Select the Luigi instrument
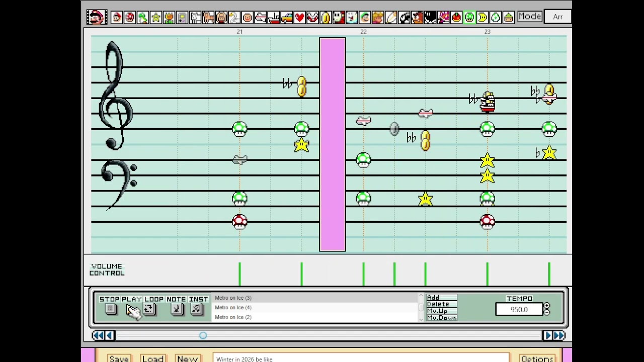Image resolution: width=644 pixels, height=362 pixels. click(x=365, y=17)
